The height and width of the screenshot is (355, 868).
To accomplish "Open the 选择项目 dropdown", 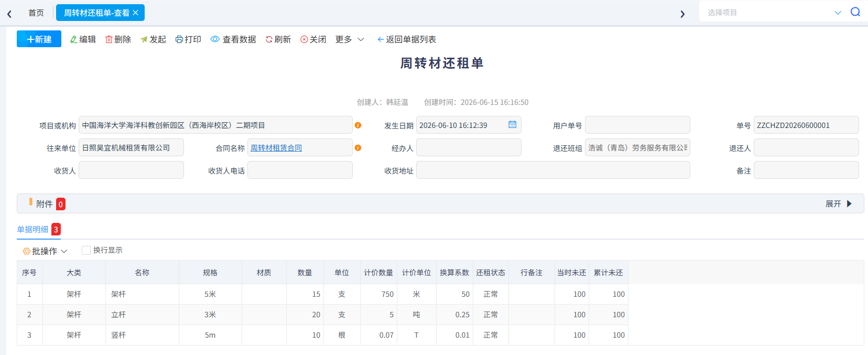I will coord(774,12).
